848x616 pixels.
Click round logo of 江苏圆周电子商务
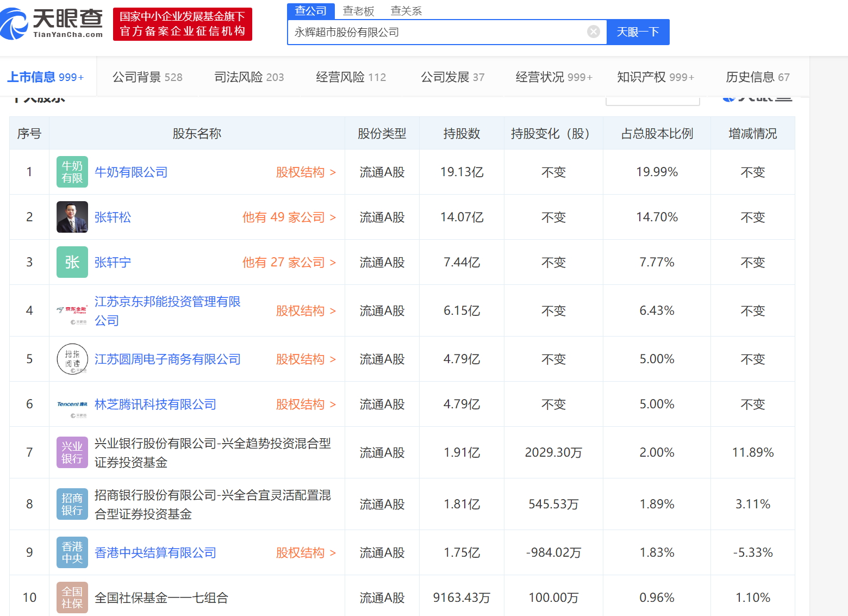click(72, 359)
